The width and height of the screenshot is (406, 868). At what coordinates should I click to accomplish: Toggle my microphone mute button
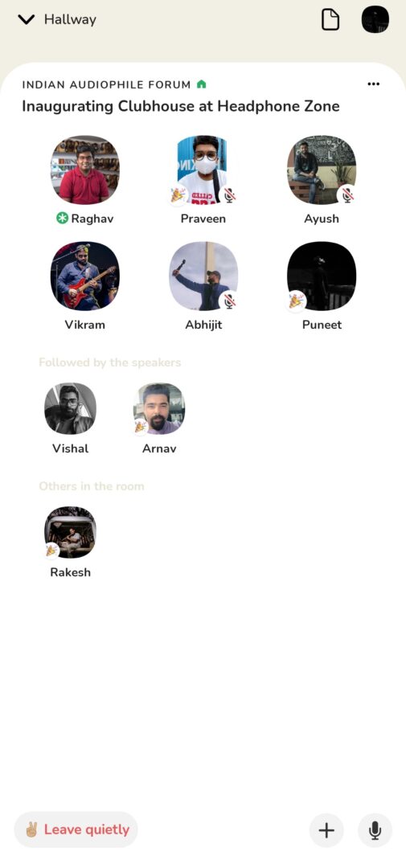pyautogui.click(x=375, y=830)
